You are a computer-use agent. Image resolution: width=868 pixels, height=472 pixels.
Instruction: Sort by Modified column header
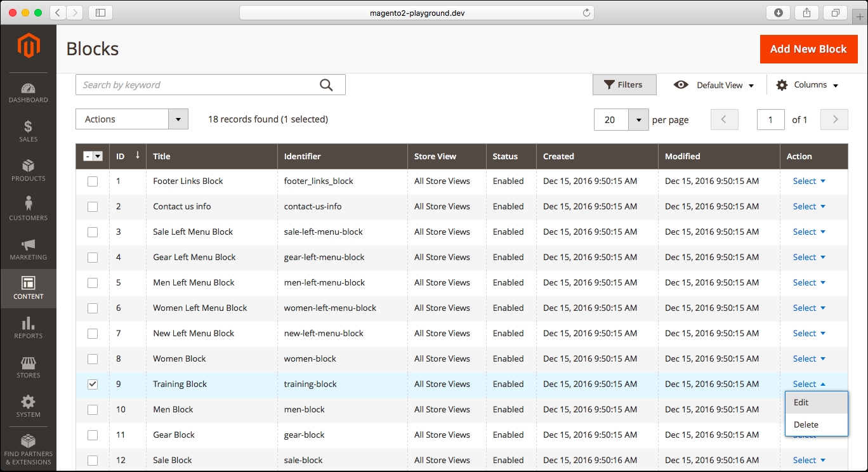[x=719, y=156]
